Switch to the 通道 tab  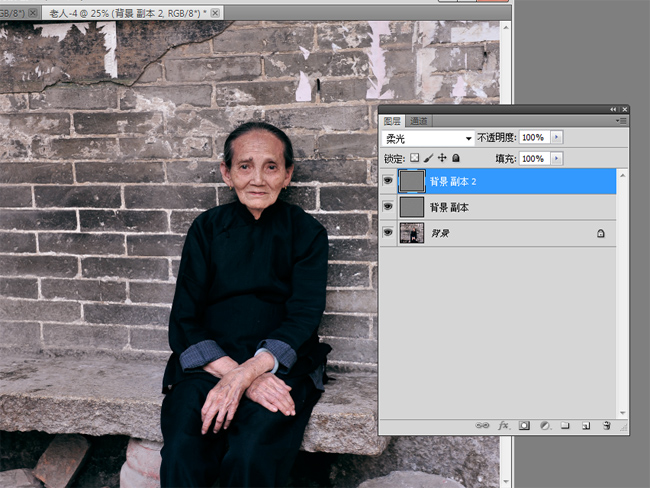[419, 120]
